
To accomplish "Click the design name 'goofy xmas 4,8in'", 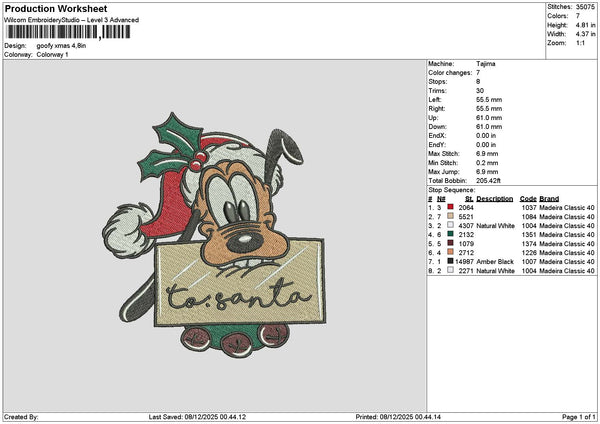I will [61, 46].
